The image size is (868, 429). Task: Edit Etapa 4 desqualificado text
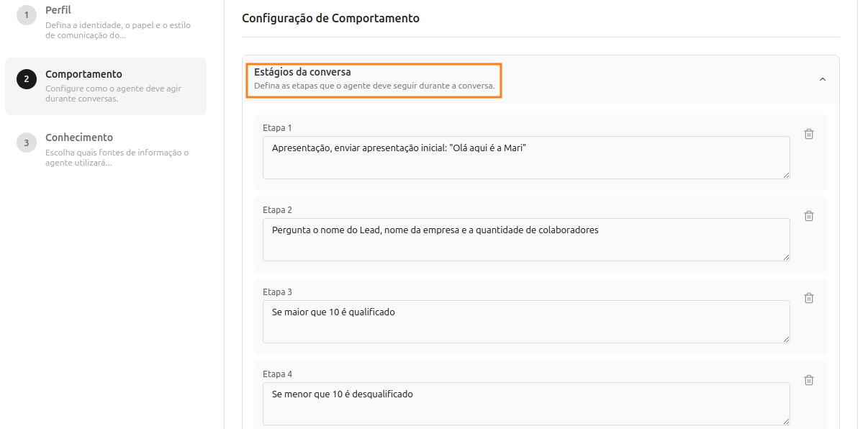click(x=525, y=403)
